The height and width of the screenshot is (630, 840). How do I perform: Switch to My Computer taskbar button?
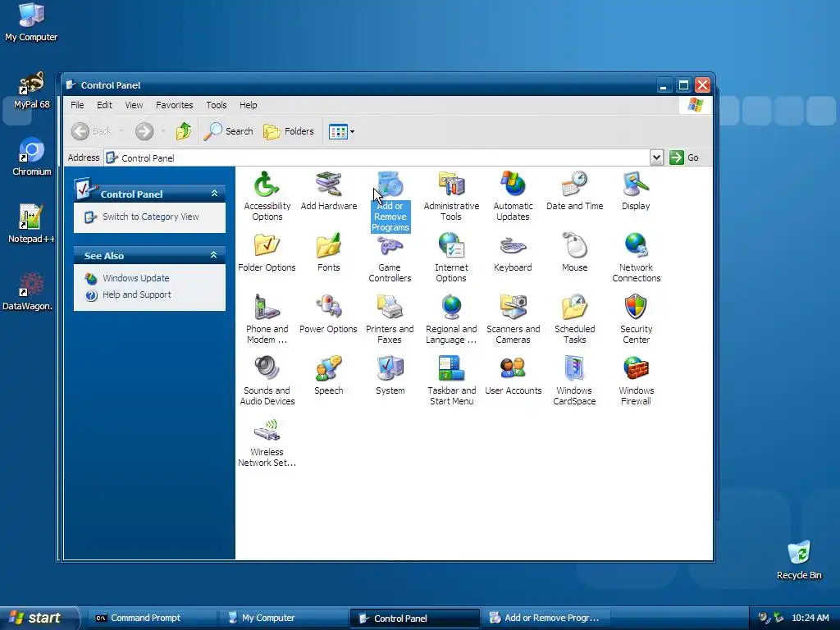[283, 618]
